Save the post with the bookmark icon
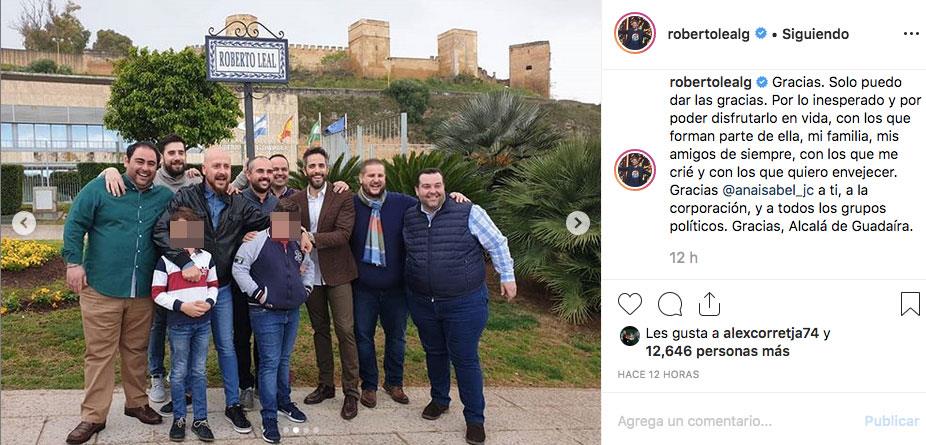Viewport: 926px width, 445px height. pyautogui.click(x=910, y=304)
